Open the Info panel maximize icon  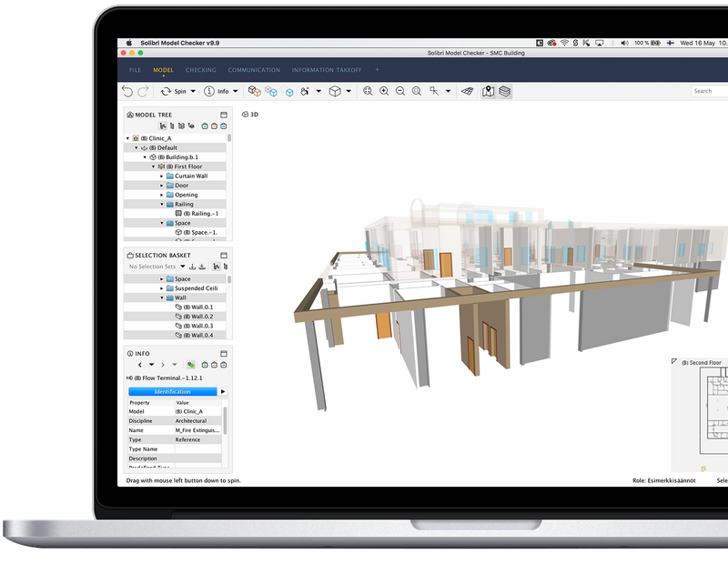(224, 353)
